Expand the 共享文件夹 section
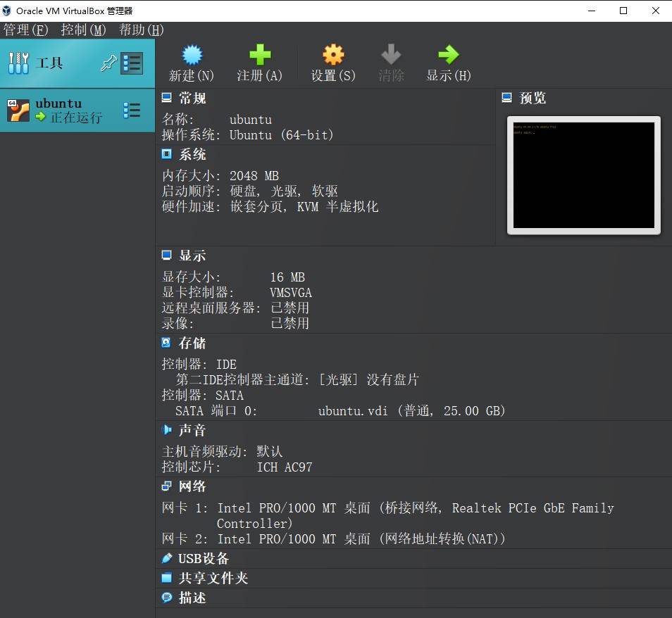The image size is (672, 618). tap(213, 578)
